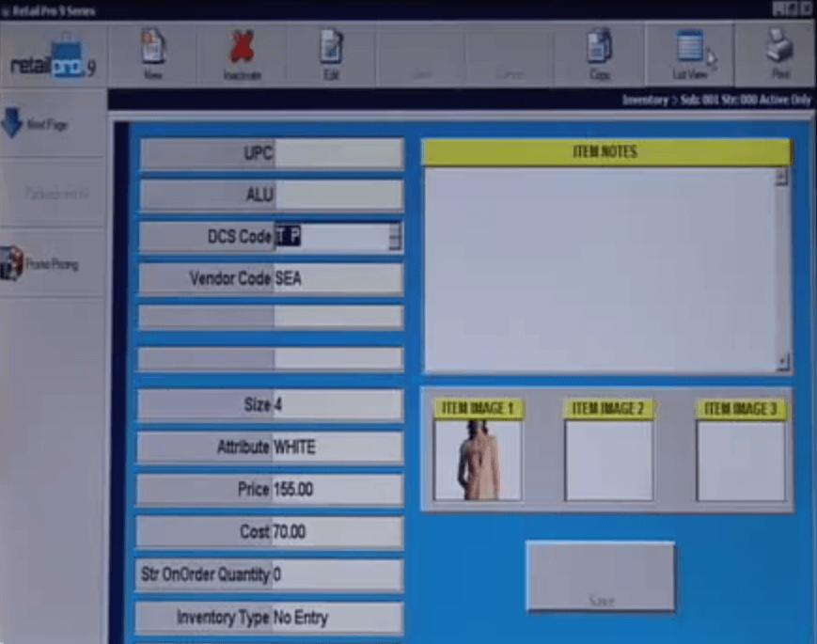
Task: Click the Inventory breadcrumb in the status bar
Action: (645, 97)
